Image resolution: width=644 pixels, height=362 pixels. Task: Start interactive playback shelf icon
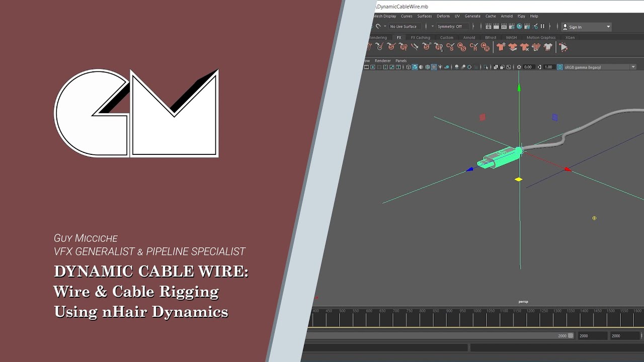click(563, 47)
